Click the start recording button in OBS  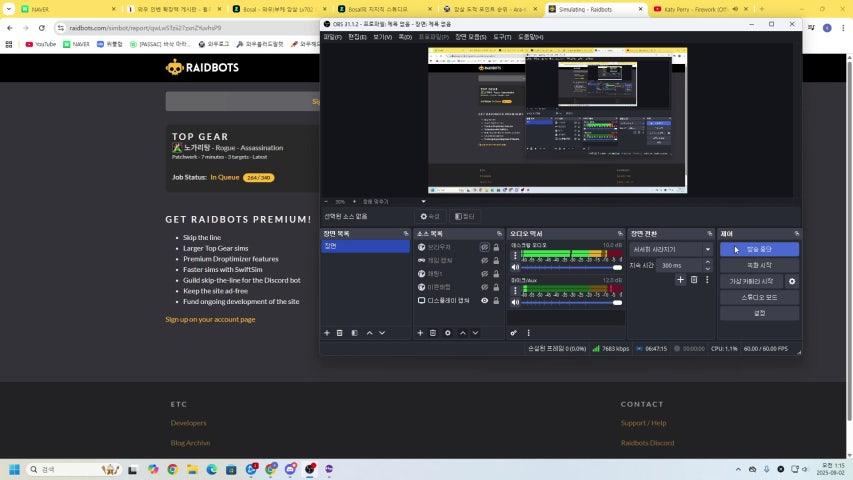[759, 265]
